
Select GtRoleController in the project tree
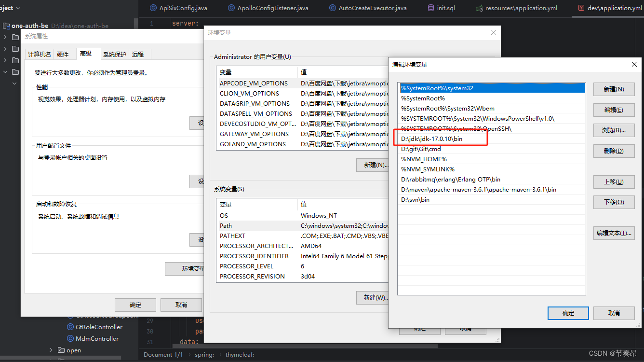click(x=99, y=327)
